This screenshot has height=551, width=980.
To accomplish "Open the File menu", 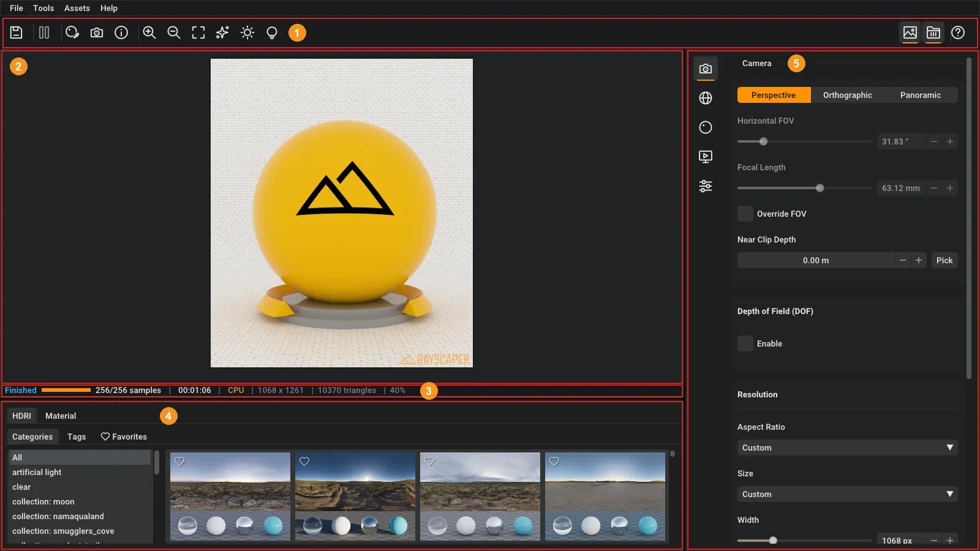I will 17,8.
